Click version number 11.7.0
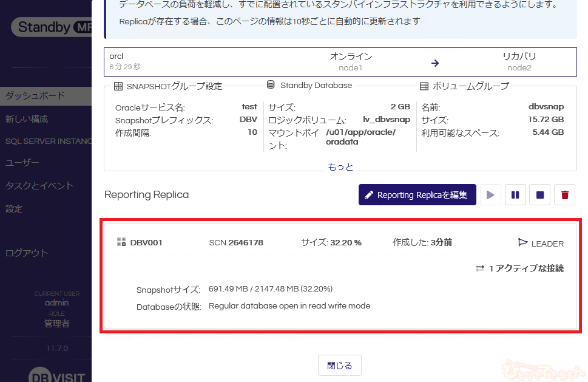Viewport: 588px width, 382px height. (57, 348)
